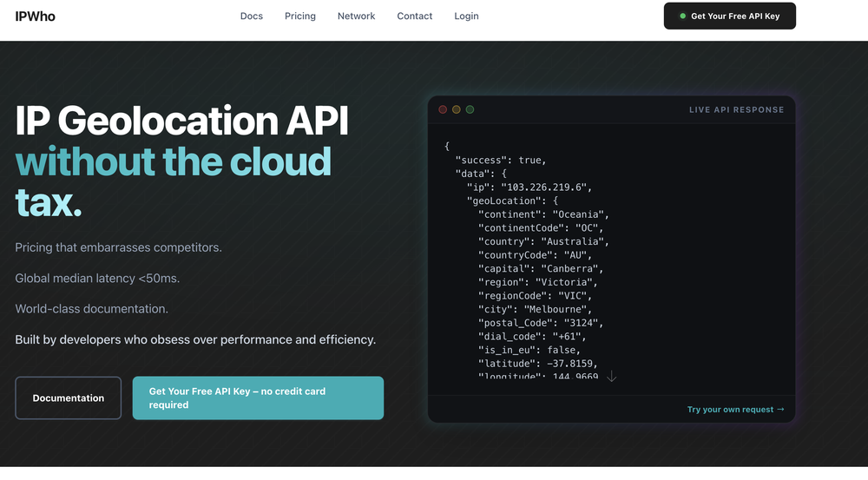Click the header Get Your Free API Key button
The width and height of the screenshot is (868, 480).
pos(730,16)
